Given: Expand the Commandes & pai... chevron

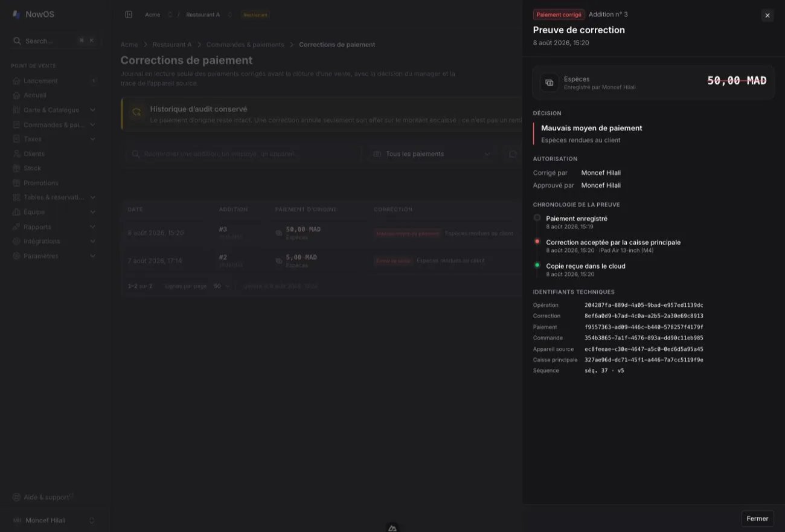Looking at the screenshot, I should click(x=92, y=125).
